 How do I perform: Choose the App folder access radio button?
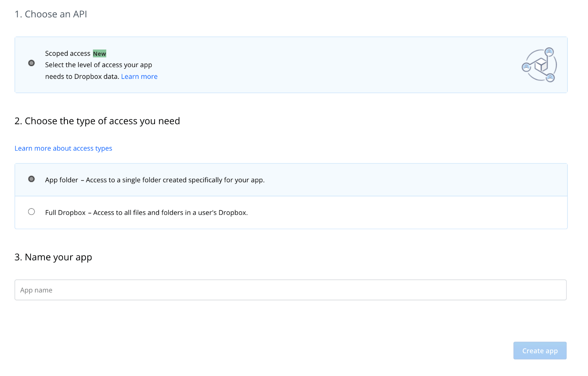(31, 179)
